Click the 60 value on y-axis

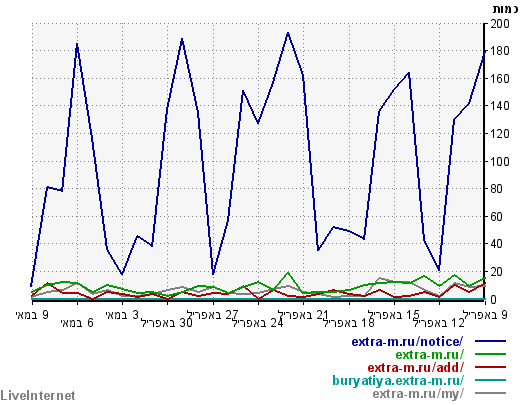click(497, 217)
